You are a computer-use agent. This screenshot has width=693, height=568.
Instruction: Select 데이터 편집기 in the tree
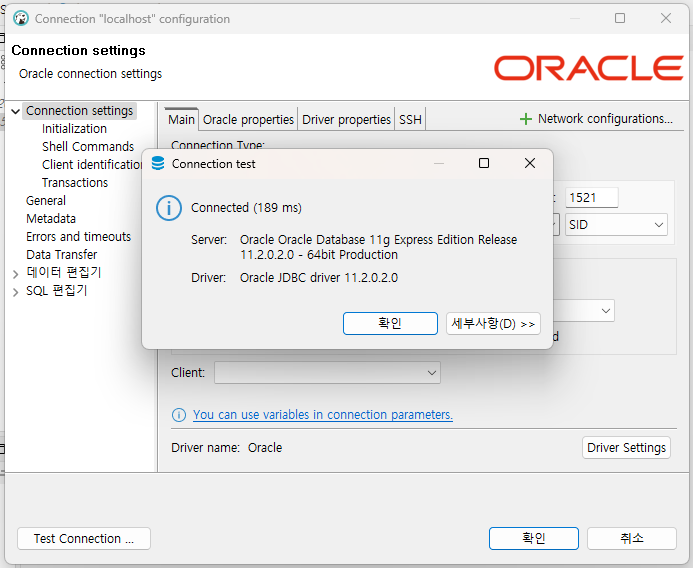click(64, 273)
